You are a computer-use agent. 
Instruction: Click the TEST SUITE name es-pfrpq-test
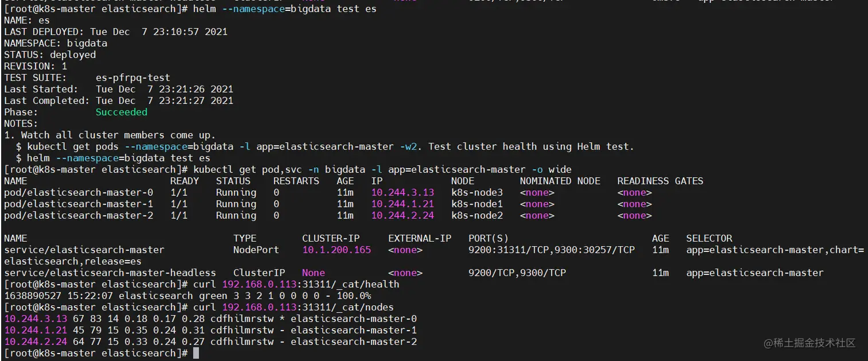[x=133, y=78]
